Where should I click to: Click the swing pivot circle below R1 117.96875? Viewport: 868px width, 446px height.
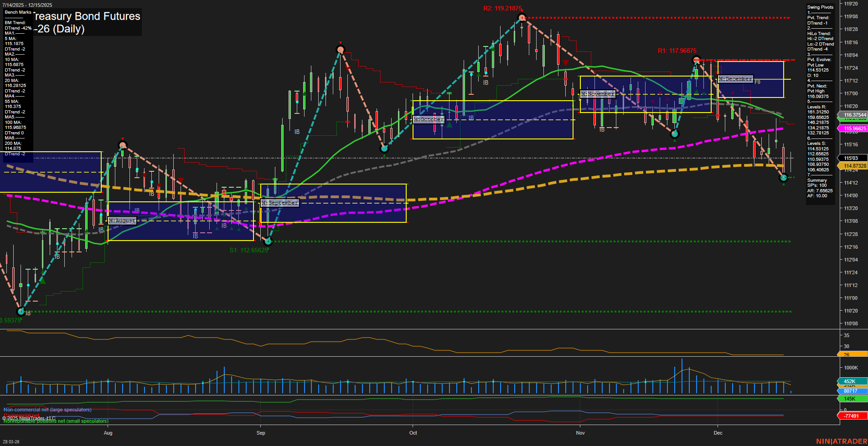pyautogui.click(x=696, y=60)
